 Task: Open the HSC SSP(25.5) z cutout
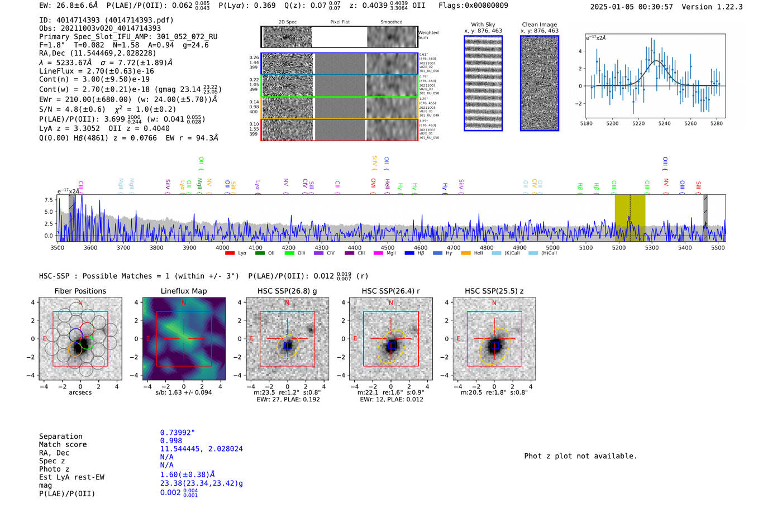pyautogui.click(x=494, y=339)
